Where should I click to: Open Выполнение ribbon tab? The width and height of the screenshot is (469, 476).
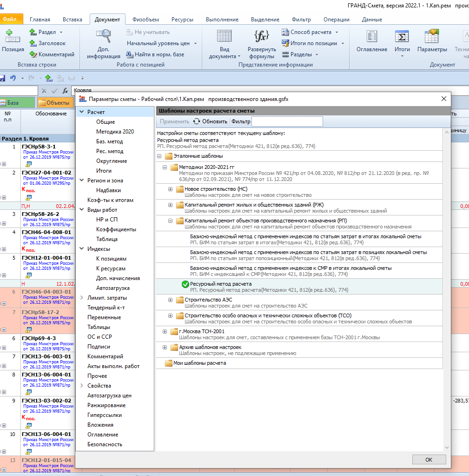point(222,20)
